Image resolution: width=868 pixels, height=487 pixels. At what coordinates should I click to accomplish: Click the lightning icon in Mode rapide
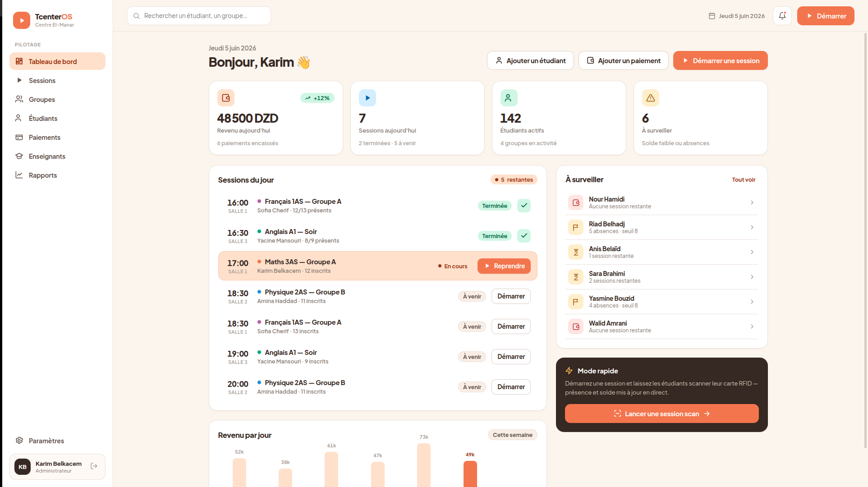[x=569, y=371]
